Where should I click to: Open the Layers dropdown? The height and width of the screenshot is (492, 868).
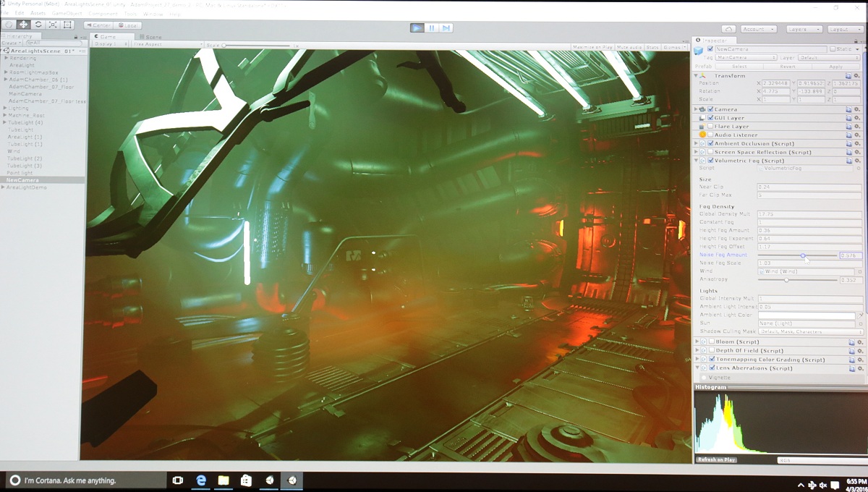point(804,29)
